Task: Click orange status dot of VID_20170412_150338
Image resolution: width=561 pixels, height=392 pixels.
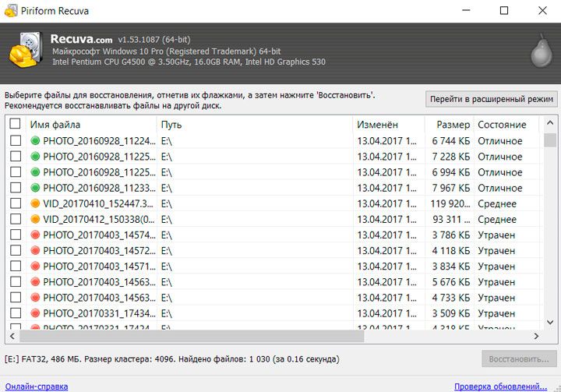Action: (x=35, y=219)
